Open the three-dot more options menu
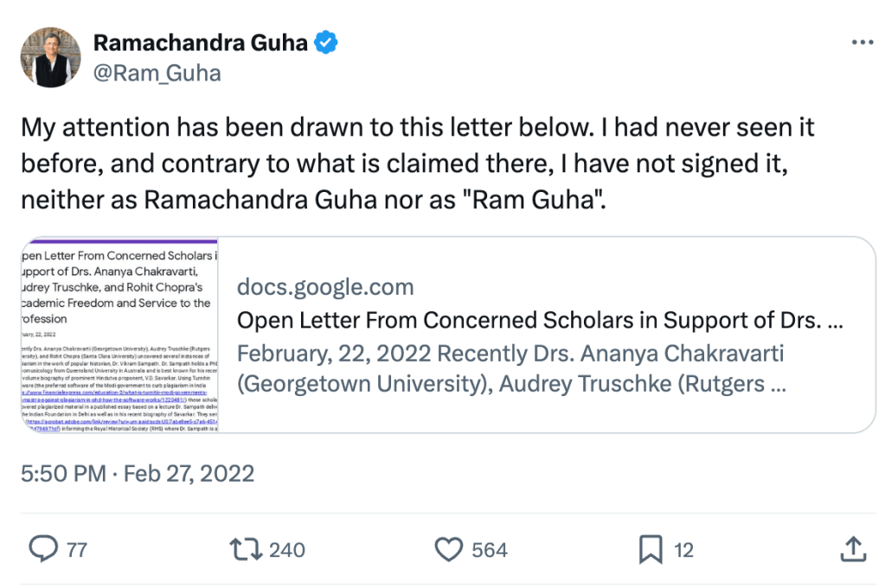This screenshot has height=588, width=885. tap(862, 42)
